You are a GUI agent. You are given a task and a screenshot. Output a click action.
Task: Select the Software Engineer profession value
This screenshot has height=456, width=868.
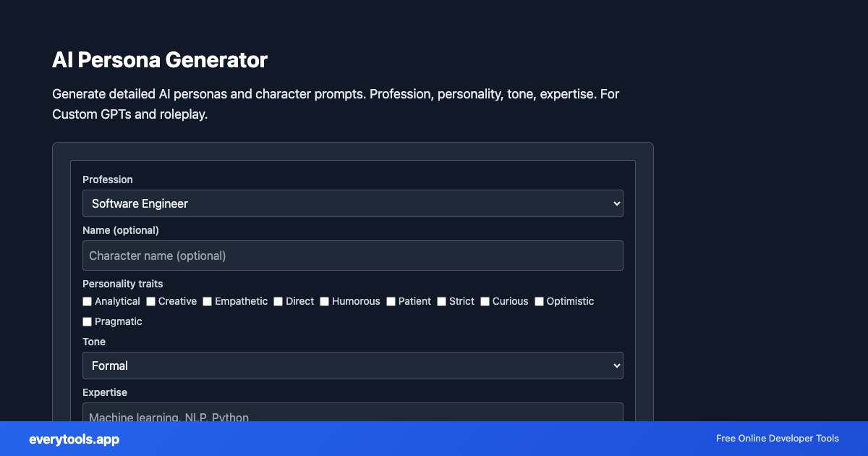tap(140, 203)
